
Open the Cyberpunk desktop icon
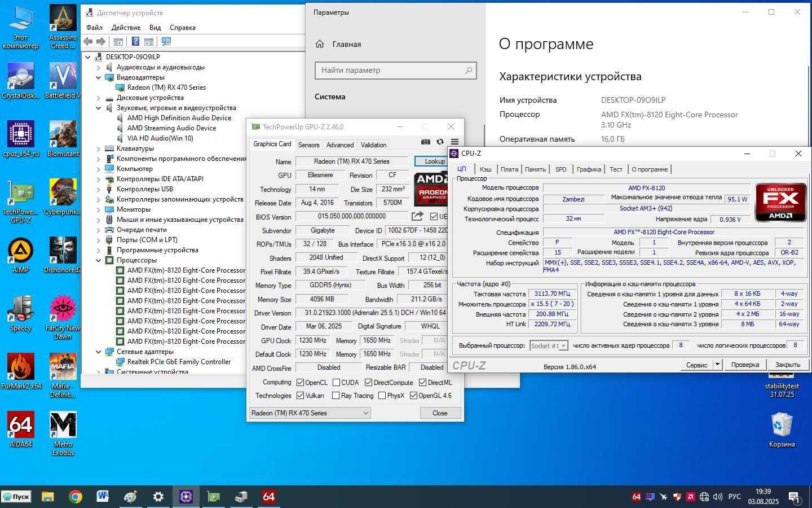(x=63, y=197)
